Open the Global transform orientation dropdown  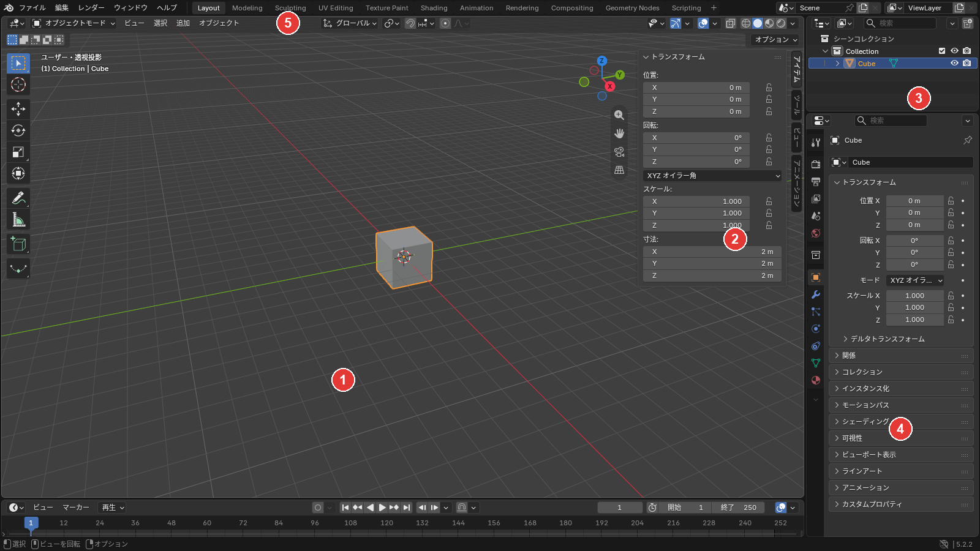[x=350, y=23]
